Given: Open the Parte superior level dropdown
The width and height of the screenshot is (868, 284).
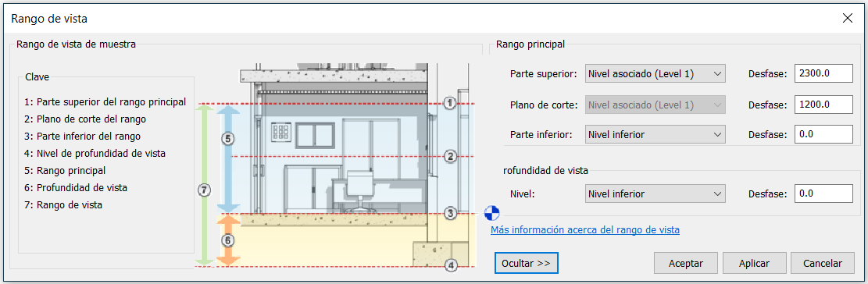Looking at the screenshot, I should click(655, 73).
